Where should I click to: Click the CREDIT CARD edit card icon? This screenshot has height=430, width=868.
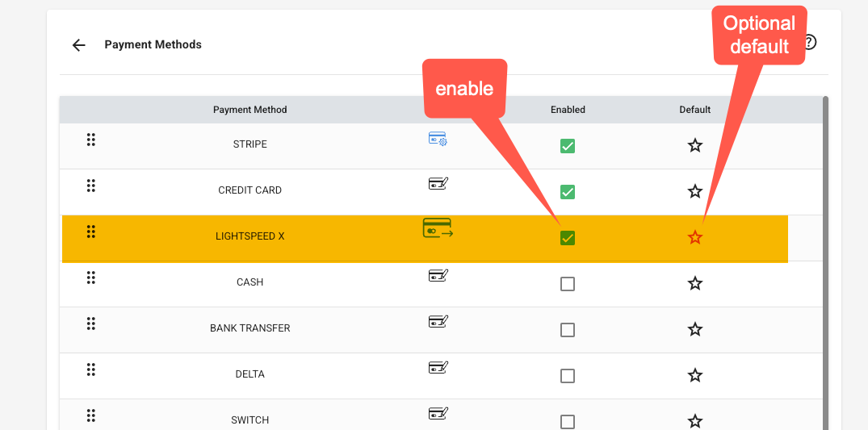tap(438, 183)
